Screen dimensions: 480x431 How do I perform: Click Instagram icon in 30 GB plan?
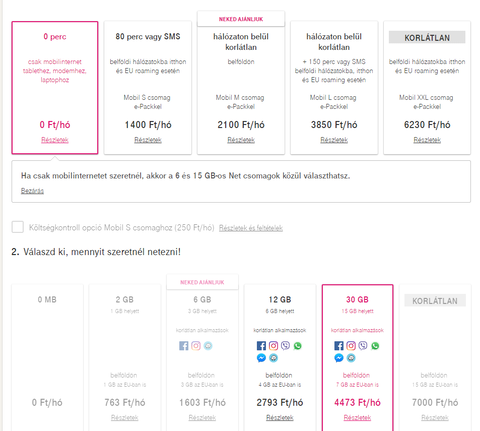(351, 346)
